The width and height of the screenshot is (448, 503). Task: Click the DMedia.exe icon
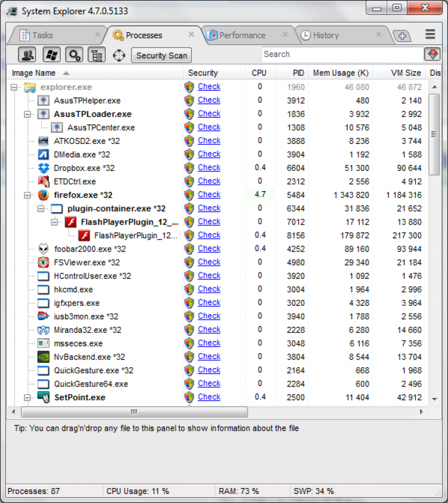[x=43, y=155]
